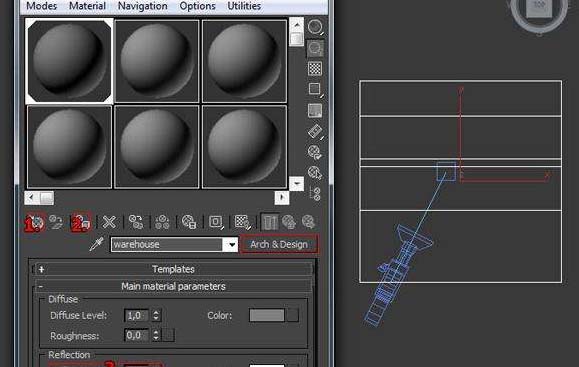Pick material from object with eyedropper

(97, 244)
